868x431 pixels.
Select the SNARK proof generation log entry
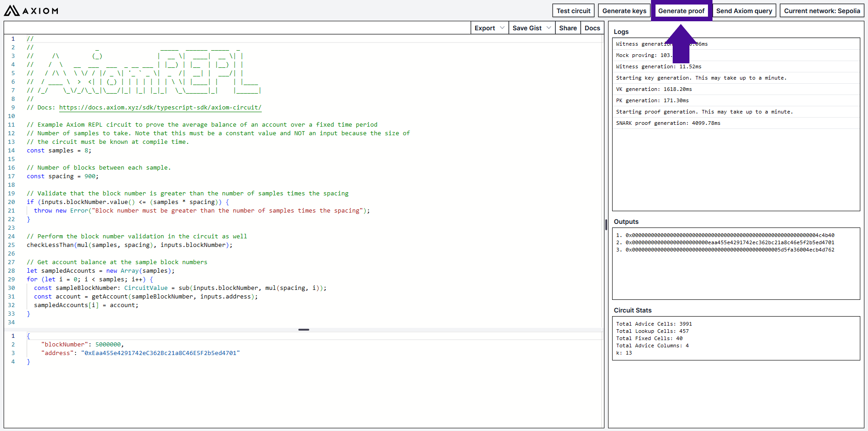pyautogui.click(x=668, y=123)
